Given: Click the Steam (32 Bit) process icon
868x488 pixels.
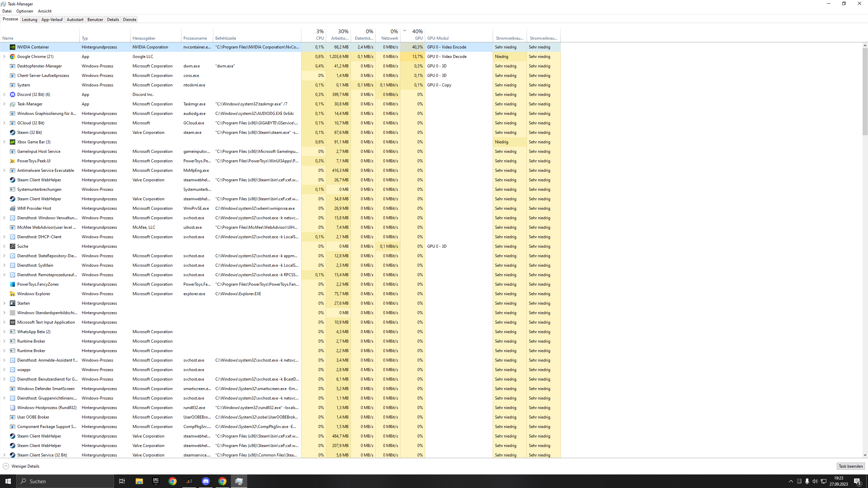Looking at the screenshot, I should click(x=12, y=133).
